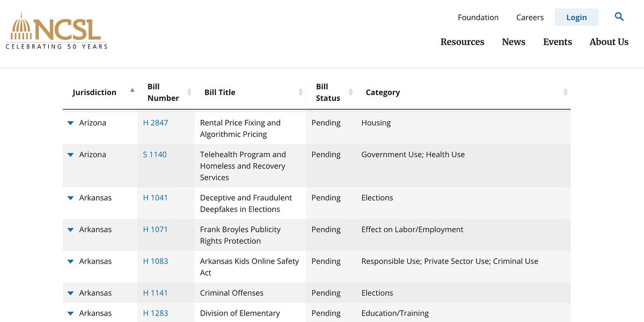Click Pending status in H 1141 row

326,293
